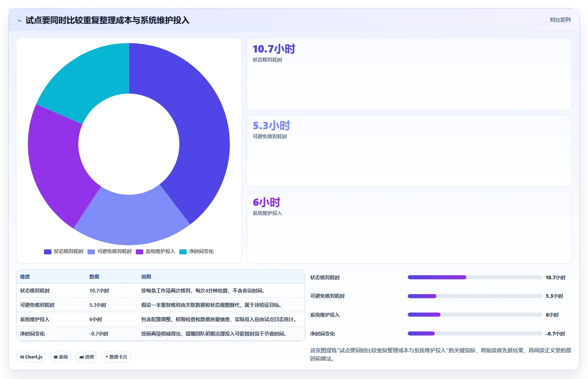Click the 可避免核对耗时 progress bar
The image size is (588, 379).
475,296
